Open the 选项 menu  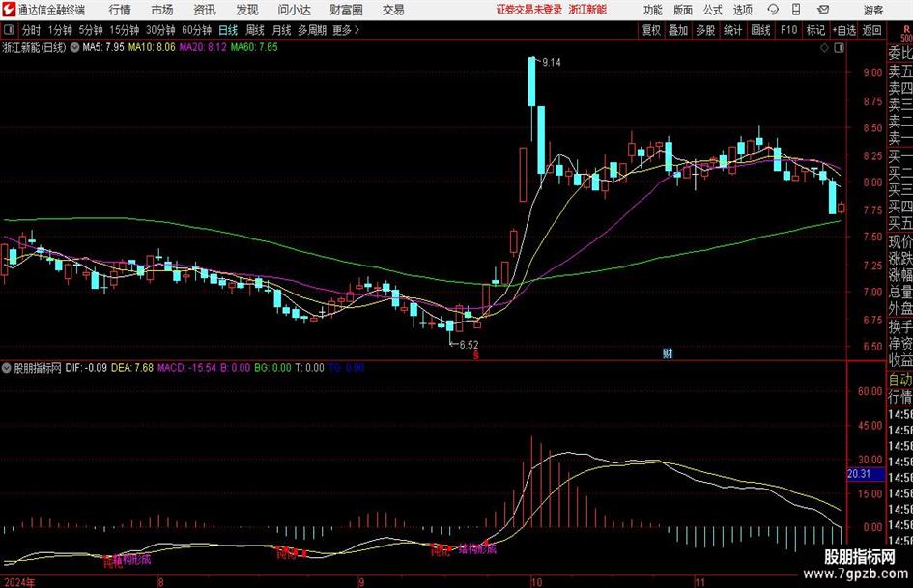tap(742, 10)
